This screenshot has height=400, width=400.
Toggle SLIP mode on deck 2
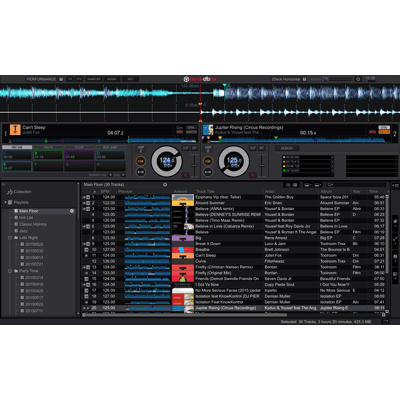tap(253, 148)
